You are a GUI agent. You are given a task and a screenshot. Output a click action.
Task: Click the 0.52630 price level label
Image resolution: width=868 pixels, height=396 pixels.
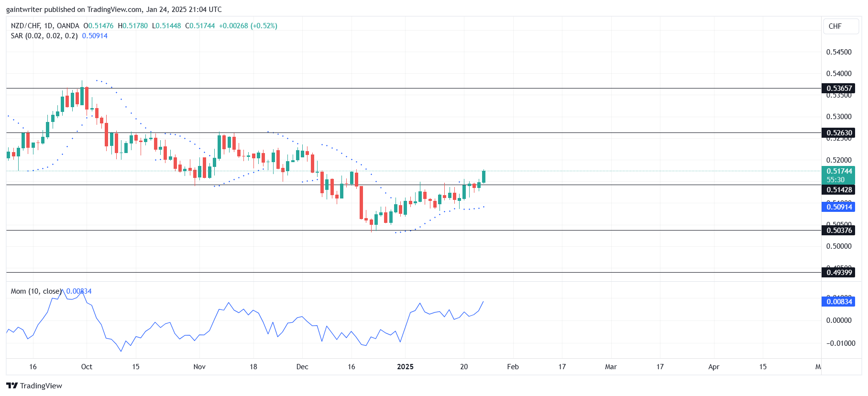839,132
